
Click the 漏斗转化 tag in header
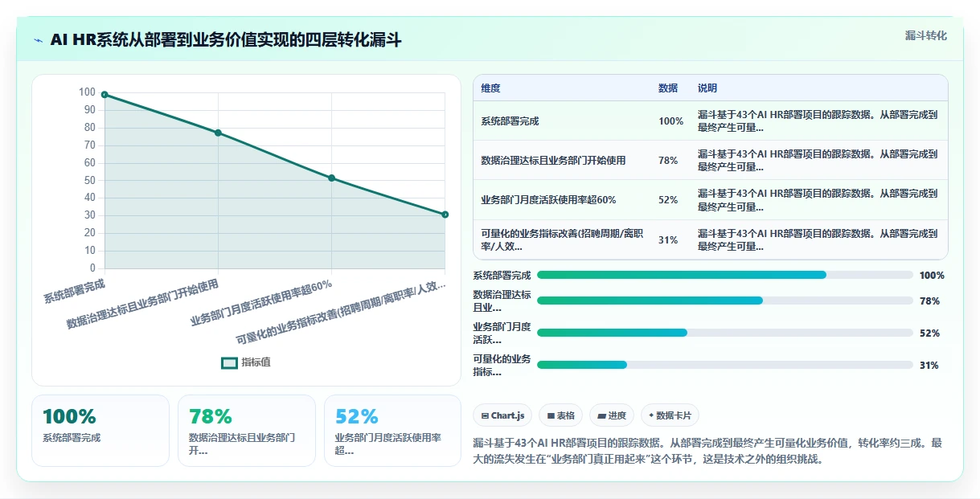(926, 35)
